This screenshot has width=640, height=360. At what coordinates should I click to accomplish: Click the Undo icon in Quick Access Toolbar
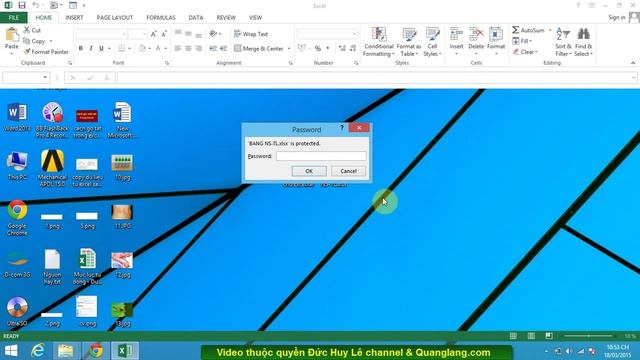coord(36,5)
